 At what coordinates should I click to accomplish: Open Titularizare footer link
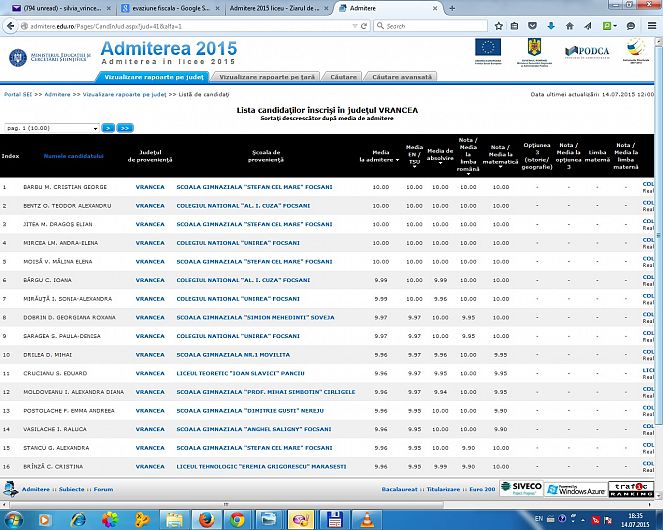443,489
